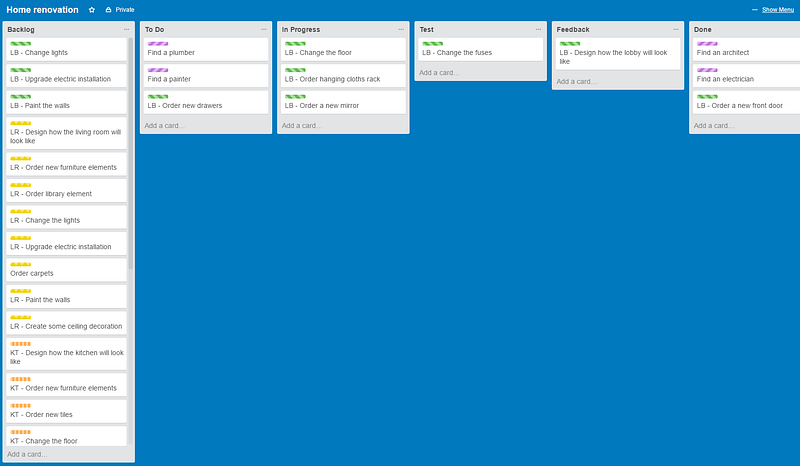Open the Find a painter card
Viewport: 800px width, 466px height.
point(206,76)
